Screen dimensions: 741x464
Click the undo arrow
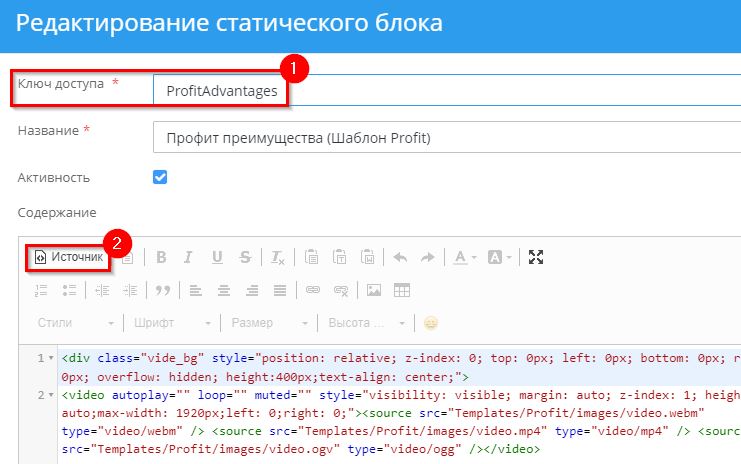[x=400, y=257]
